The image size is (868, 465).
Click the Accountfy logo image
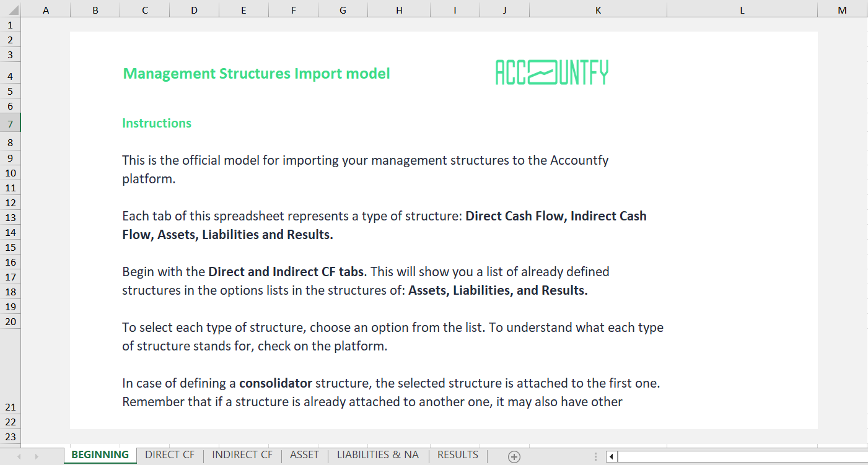click(x=552, y=72)
